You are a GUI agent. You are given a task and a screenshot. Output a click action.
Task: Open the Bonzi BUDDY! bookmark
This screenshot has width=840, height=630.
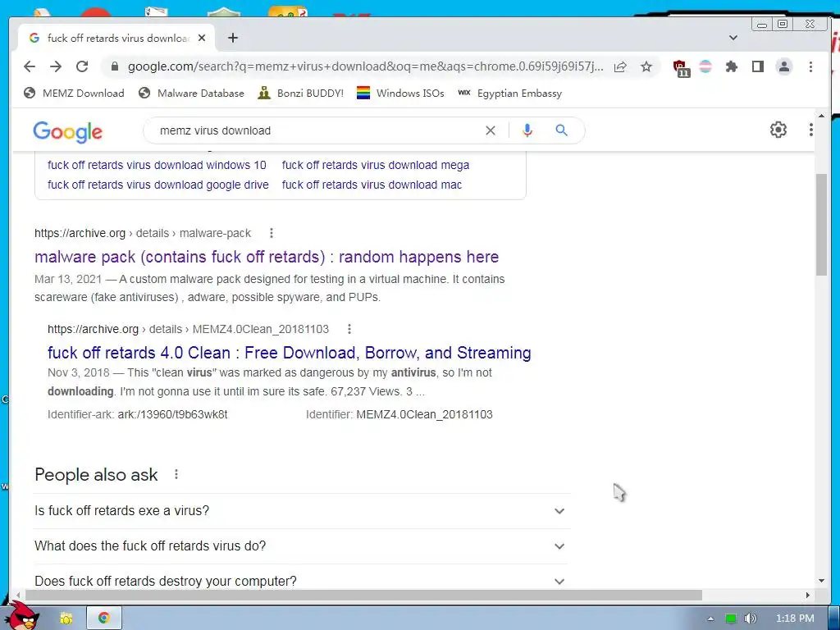tap(300, 94)
